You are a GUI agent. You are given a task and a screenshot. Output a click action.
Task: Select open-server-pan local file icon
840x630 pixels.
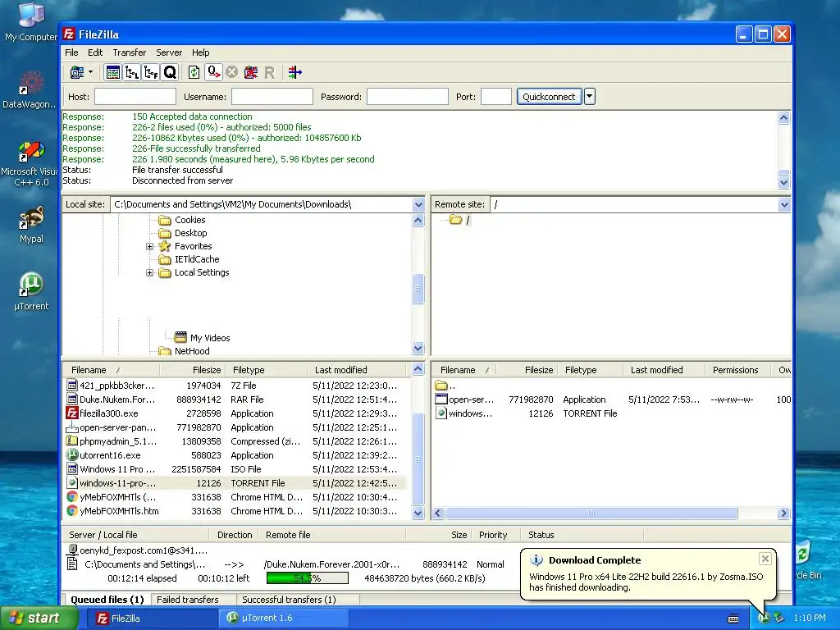72,427
